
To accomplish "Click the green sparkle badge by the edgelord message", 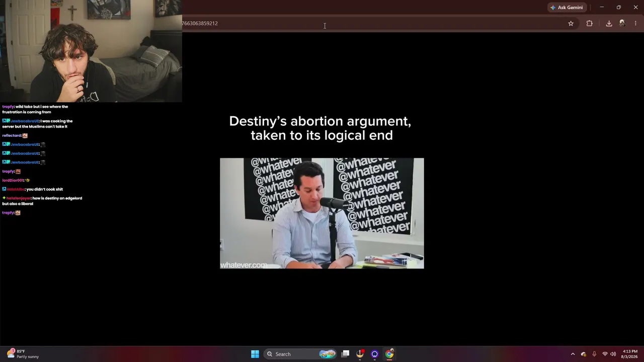I will [x=4, y=198].
